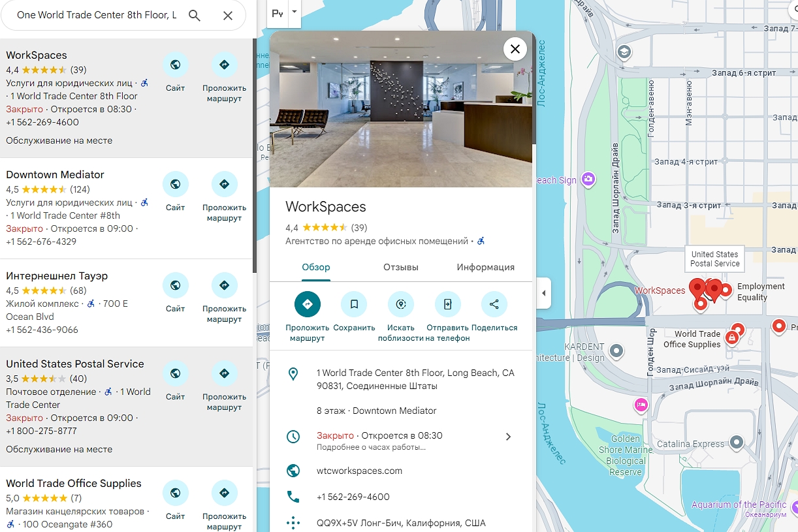Switch to the Отзывы tab
Screen dimensions: 798x532
pyautogui.click(x=400, y=267)
